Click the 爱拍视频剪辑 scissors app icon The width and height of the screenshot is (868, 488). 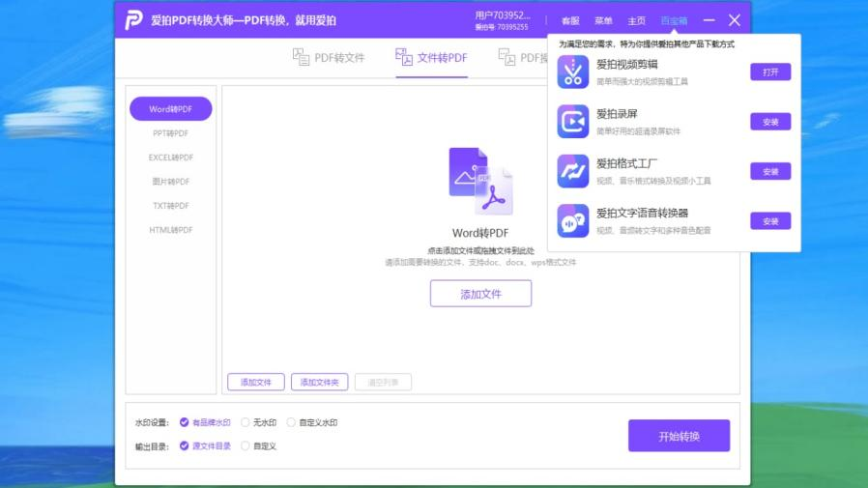(x=573, y=72)
